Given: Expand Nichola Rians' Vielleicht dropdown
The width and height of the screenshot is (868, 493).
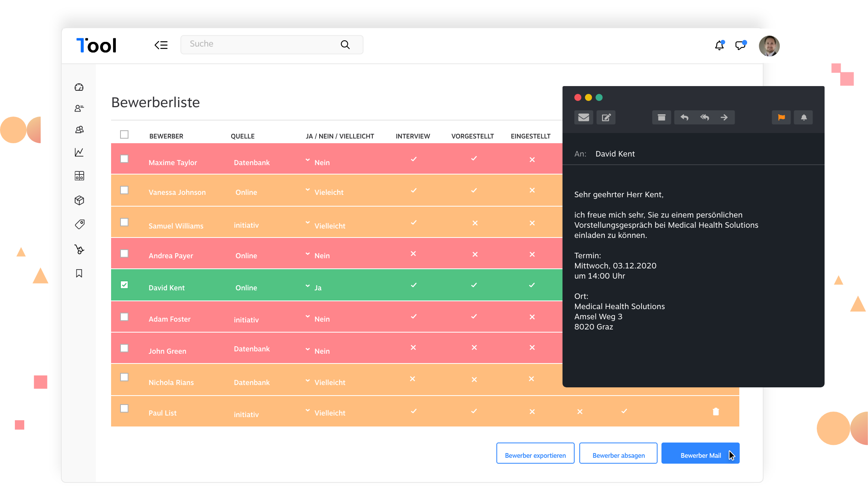Looking at the screenshot, I should tap(308, 380).
